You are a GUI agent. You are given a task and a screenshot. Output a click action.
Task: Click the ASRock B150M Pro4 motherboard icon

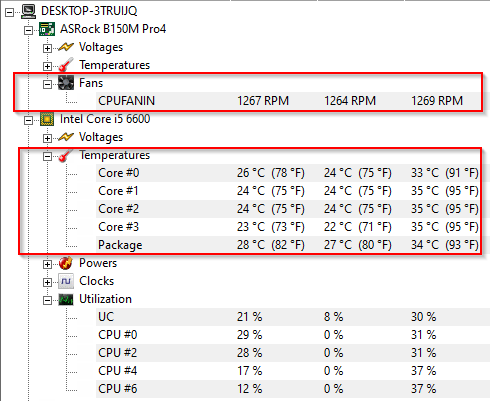tap(47, 29)
